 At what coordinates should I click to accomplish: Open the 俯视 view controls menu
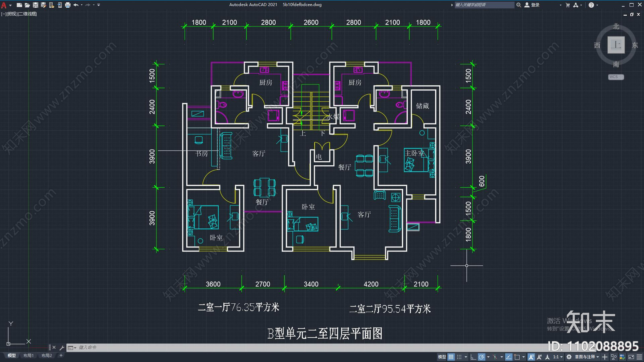click(x=12, y=14)
